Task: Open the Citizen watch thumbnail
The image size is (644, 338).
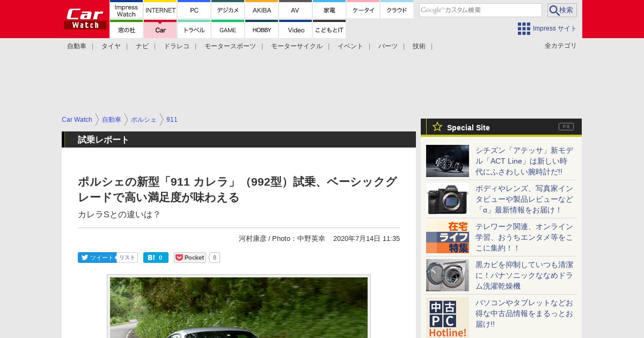Action: coord(448,161)
